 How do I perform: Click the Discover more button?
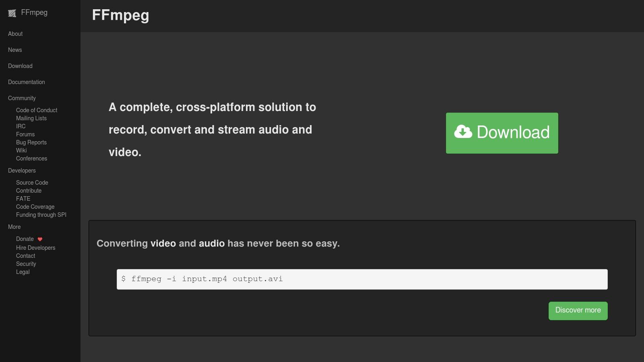point(578,310)
